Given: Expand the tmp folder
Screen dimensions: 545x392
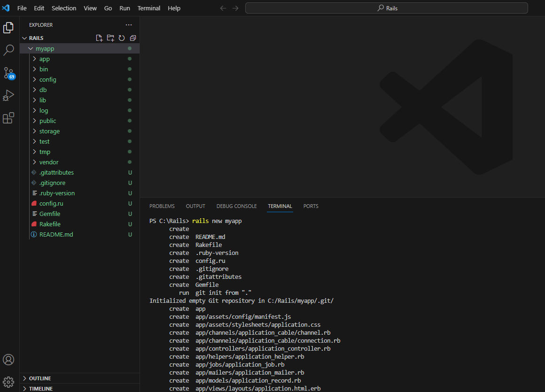Looking at the screenshot, I should (34, 152).
